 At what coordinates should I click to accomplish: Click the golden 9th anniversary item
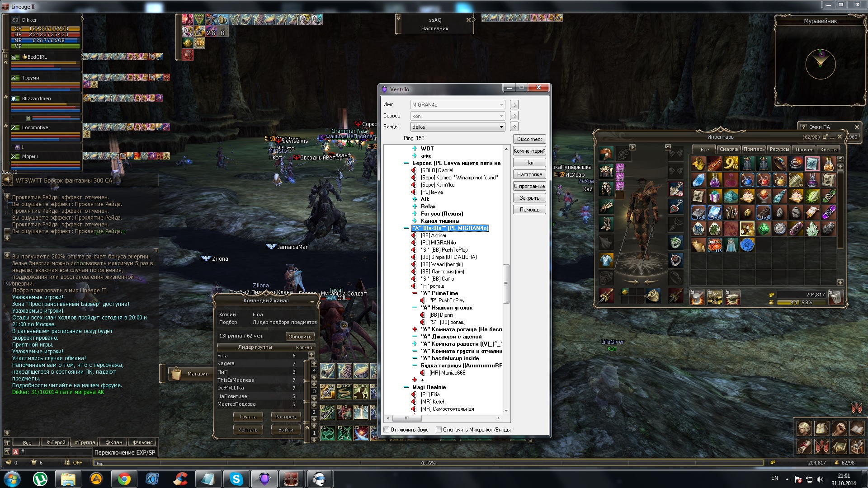click(x=731, y=163)
